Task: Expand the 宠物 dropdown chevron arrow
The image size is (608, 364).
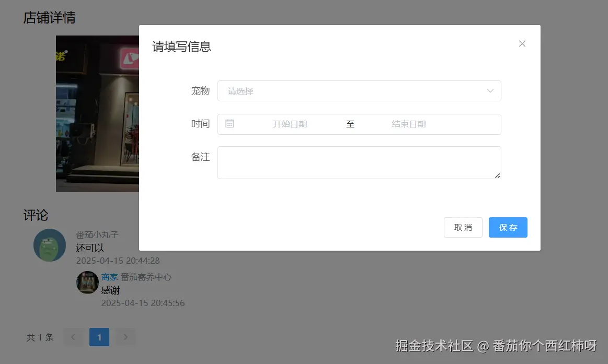Action: coord(490,91)
